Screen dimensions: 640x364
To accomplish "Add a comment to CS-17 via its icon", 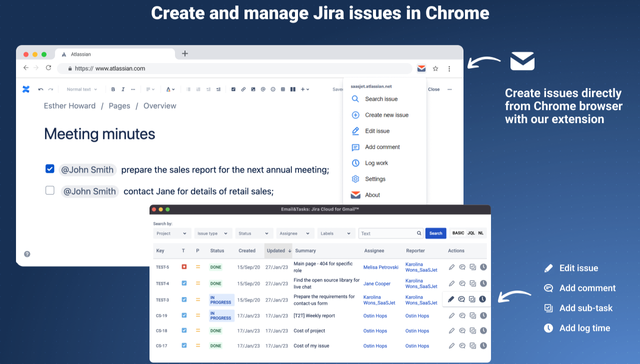I will 462,346.
